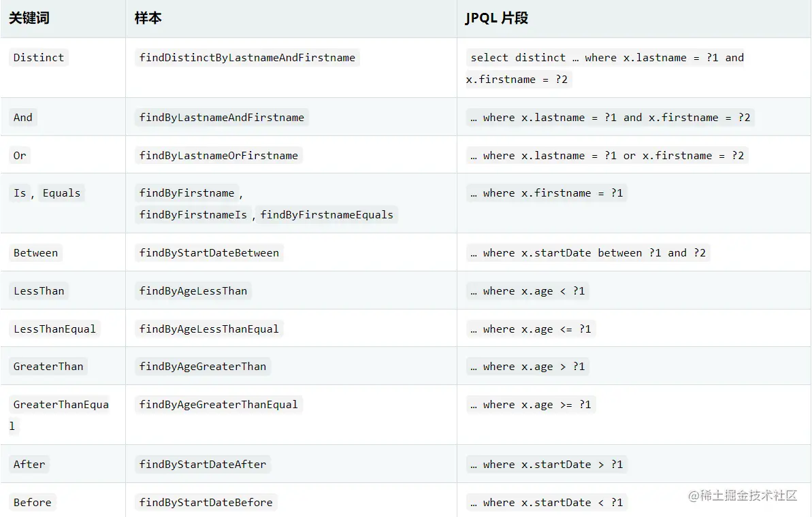The width and height of the screenshot is (812, 517).
Task: Click the Distinct keyword code chip
Action: 38,57
